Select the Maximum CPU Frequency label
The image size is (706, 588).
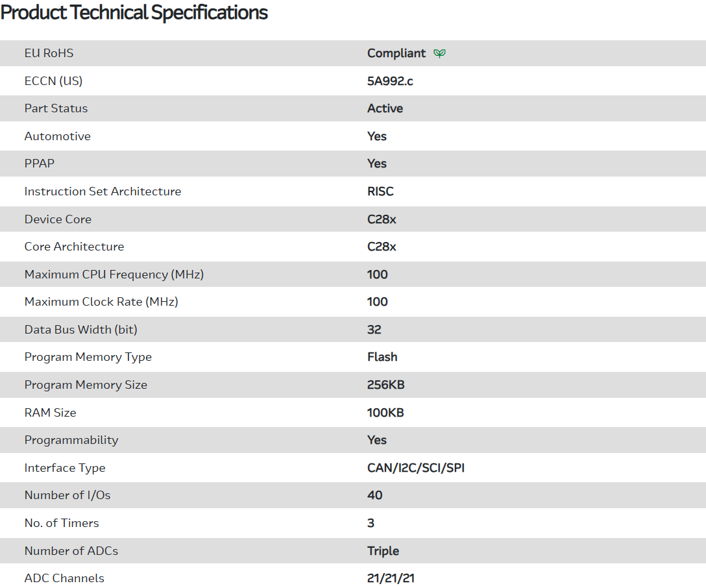pos(114,275)
